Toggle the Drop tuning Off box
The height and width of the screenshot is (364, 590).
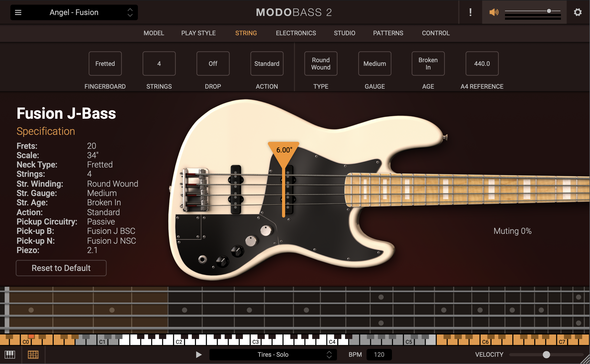[213, 64]
